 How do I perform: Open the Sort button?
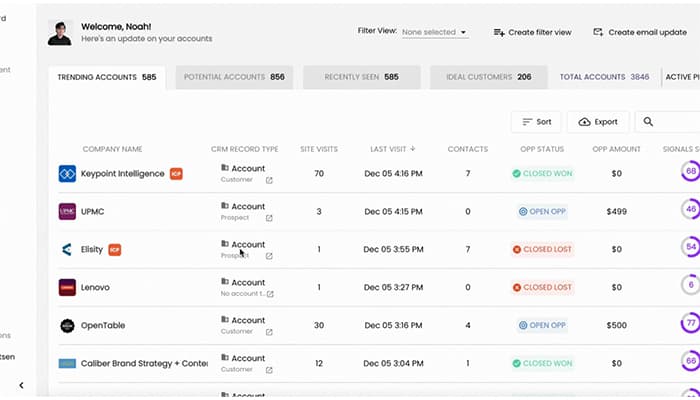(x=536, y=122)
